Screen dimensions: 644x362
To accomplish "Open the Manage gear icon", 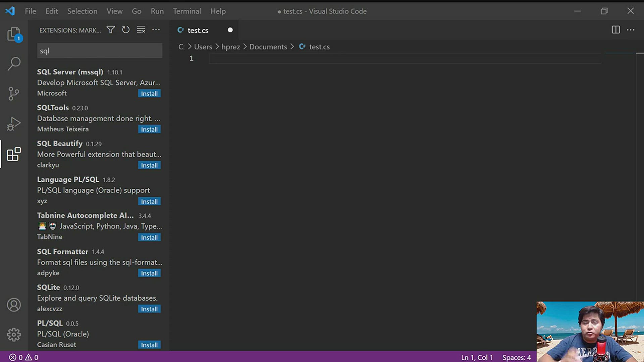I will tap(14, 335).
